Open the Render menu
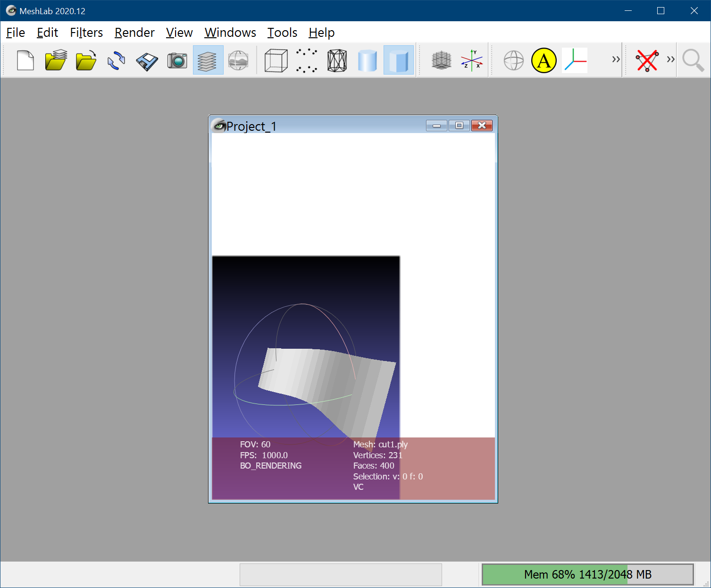The image size is (711, 588). (x=134, y=33)
